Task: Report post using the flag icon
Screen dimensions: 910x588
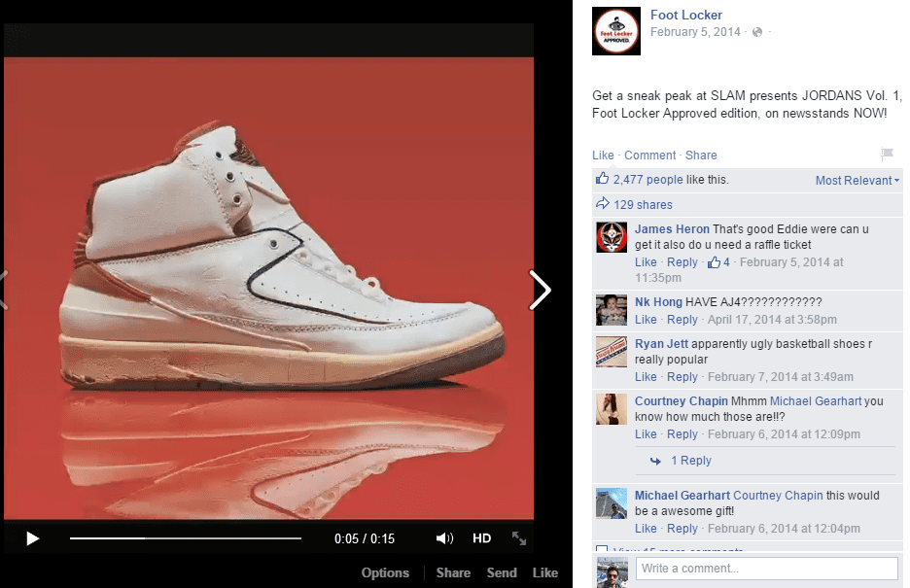Action: (x=887, y=155)
